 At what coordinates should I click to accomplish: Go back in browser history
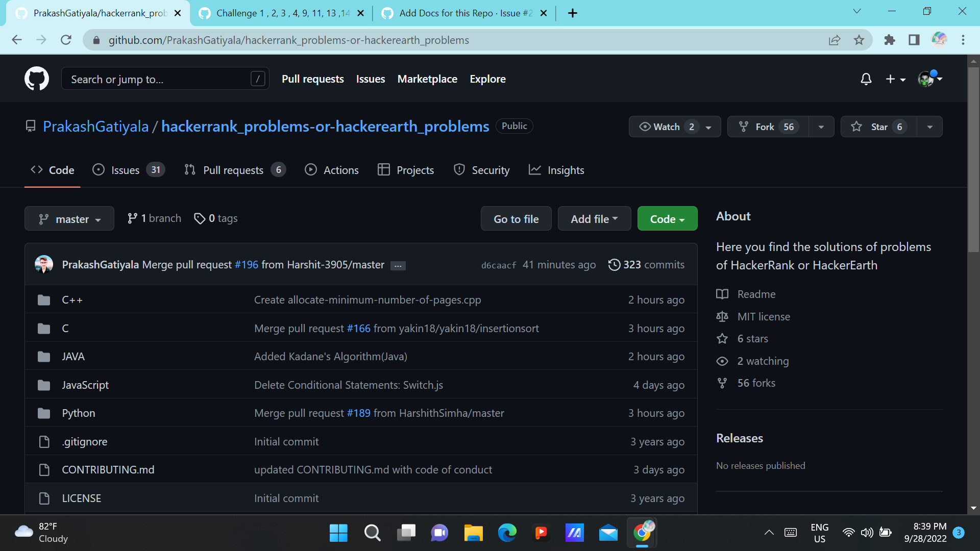(x=17, y=40)
